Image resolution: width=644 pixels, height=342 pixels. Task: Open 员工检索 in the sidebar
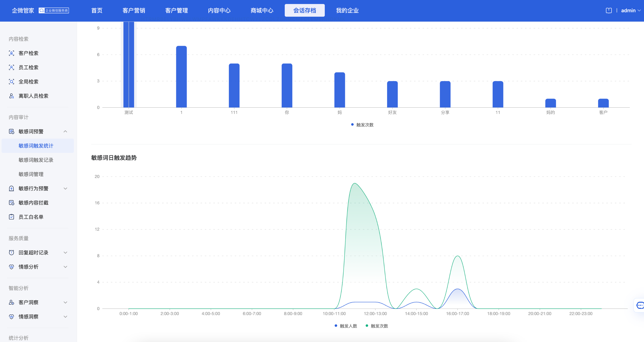[x=28, y=67]
